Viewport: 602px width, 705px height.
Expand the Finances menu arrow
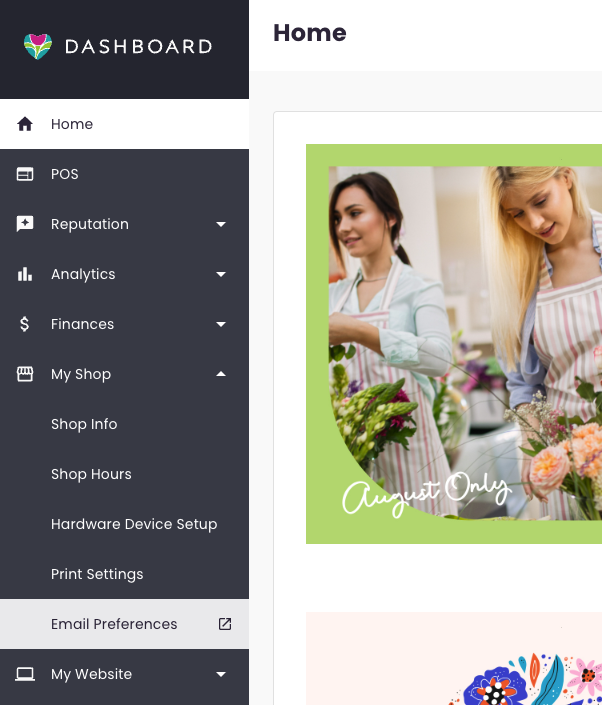coord(221,324)
